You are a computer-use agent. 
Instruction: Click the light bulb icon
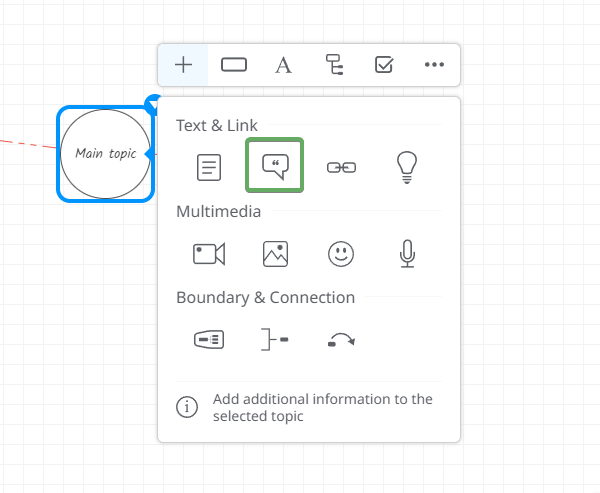[x=407, y=167]
